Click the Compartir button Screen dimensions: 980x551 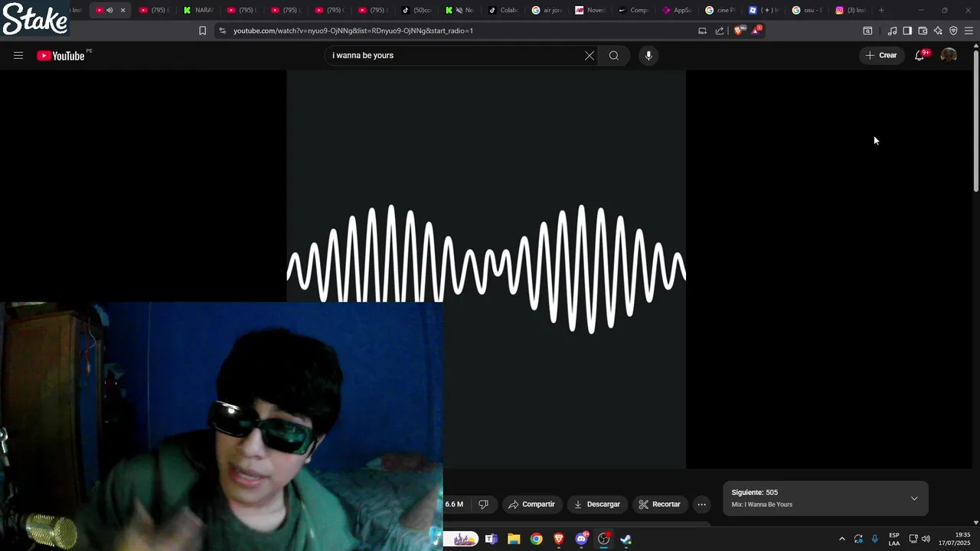[531, 504]
